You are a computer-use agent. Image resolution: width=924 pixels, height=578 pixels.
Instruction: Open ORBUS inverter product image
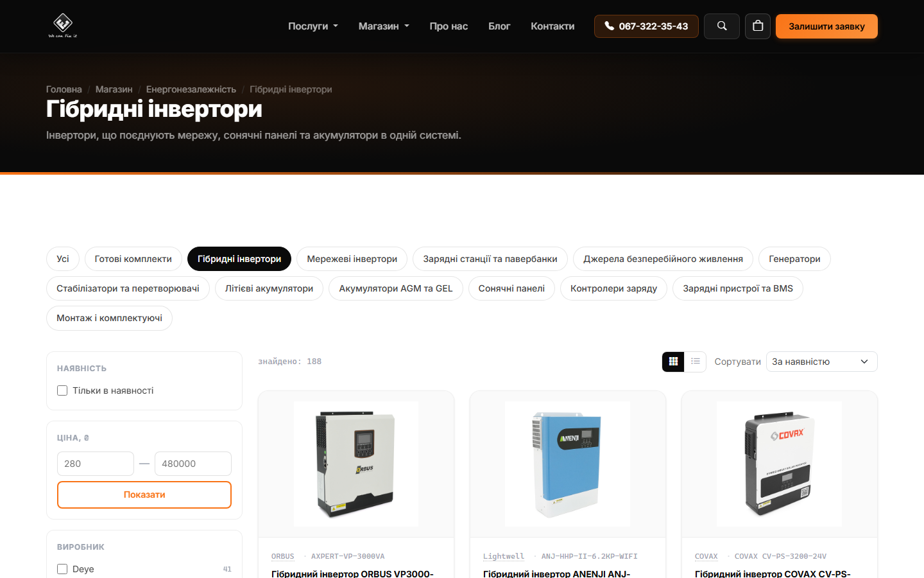point(356,464)
